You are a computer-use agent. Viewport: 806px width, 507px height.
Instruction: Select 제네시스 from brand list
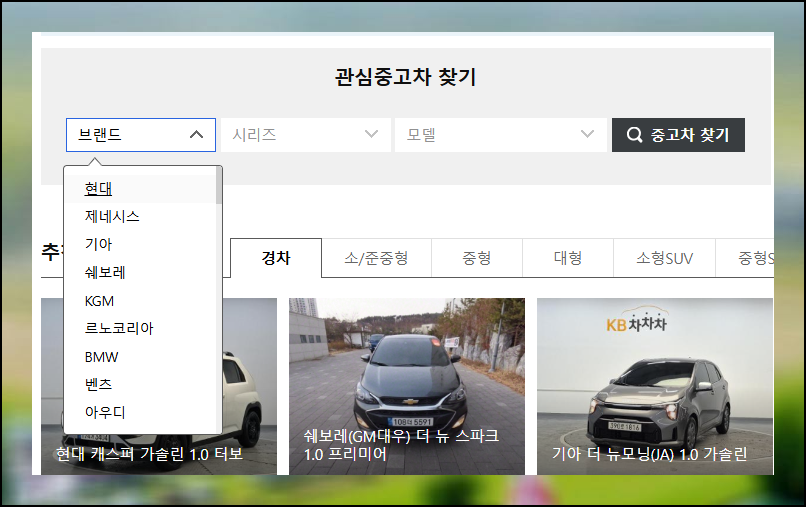[x=140, y=216]
